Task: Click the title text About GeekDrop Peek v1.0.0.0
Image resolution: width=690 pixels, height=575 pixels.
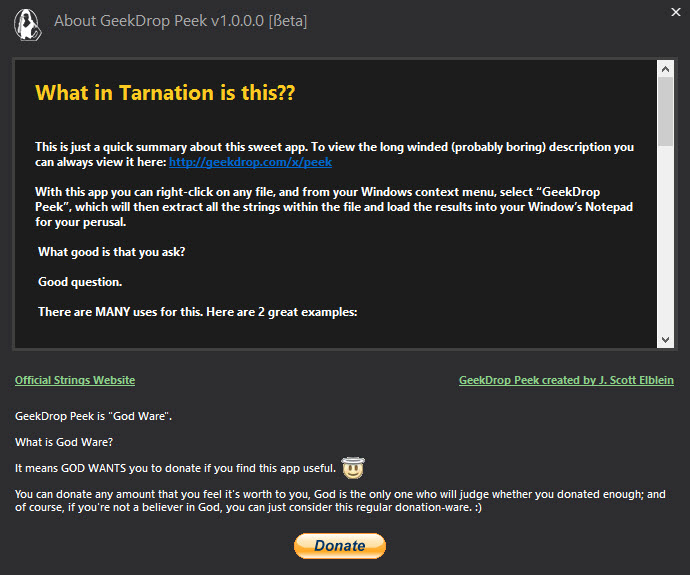Action: pos(180,21)
